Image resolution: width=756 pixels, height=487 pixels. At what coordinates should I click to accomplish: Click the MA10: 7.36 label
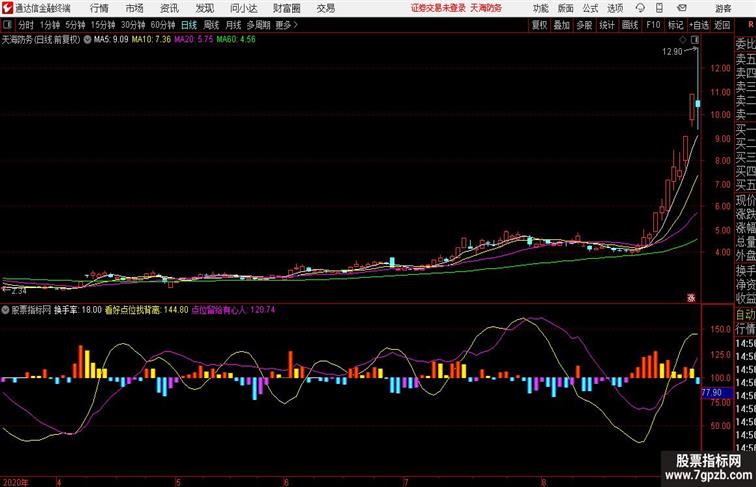pyautogui.click(x=151, y=40)
